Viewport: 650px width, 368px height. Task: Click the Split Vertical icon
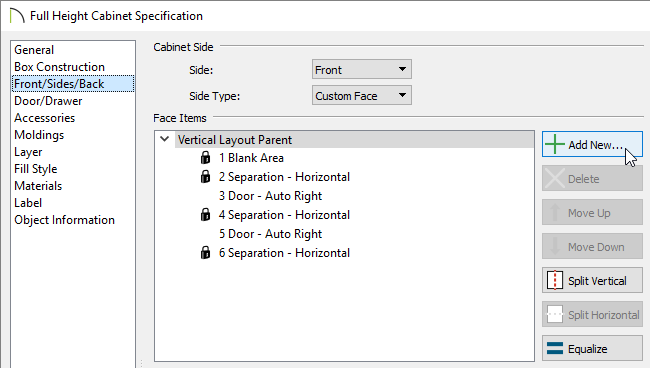[555, 280]
